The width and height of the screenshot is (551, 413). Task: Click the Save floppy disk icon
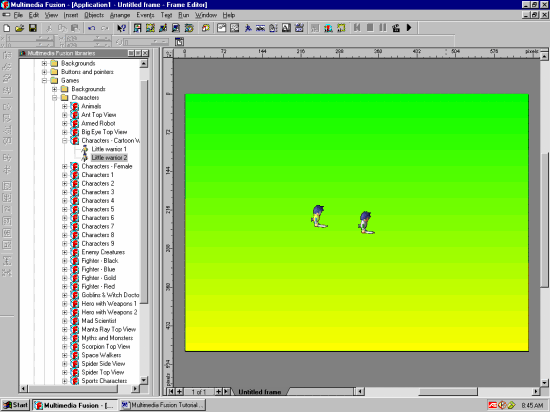coord(33,28)
